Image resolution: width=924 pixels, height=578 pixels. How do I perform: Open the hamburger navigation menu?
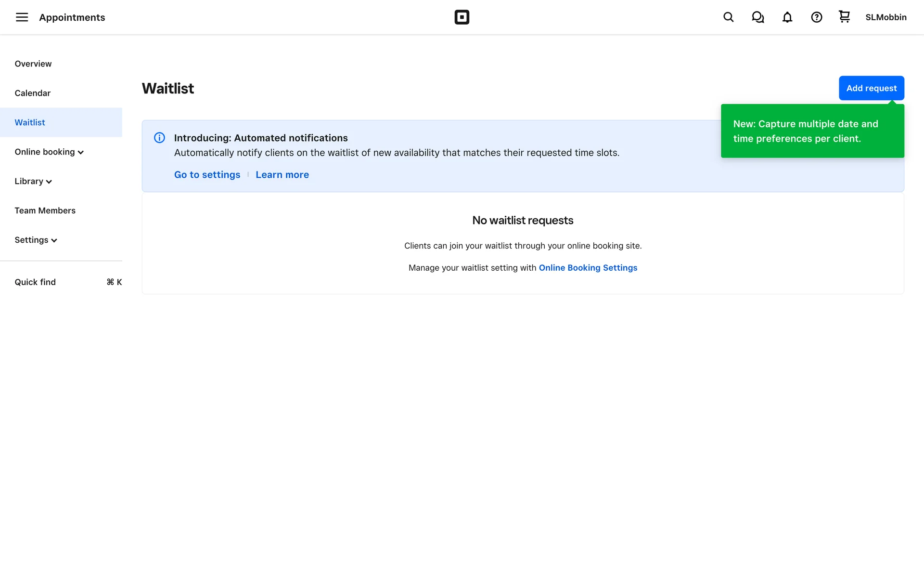coord(22,17)
